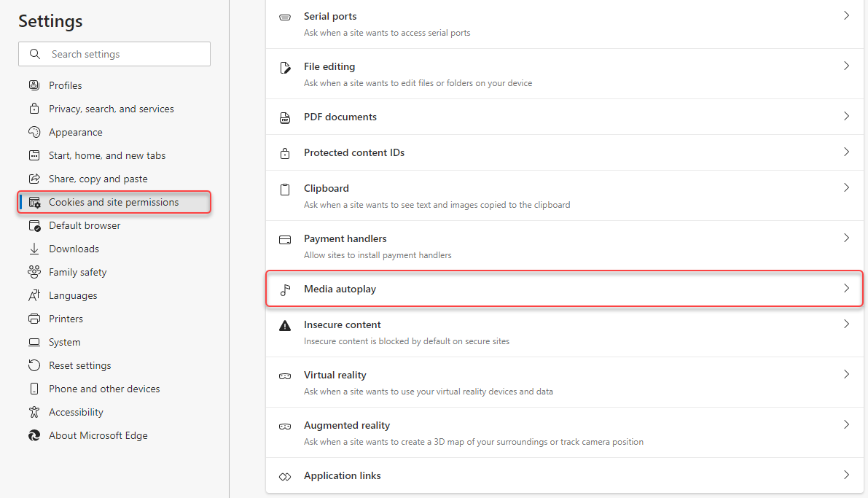This screenshot has width=868, height=498.
Task: Click the Clipboard icon
Action: pyautogui.click(x=285, y=188)
